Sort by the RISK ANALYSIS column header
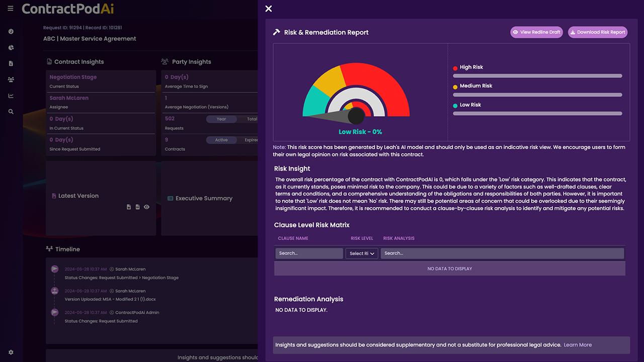Image resolution: width=644 pixels, height=362 pixels. 399,238
